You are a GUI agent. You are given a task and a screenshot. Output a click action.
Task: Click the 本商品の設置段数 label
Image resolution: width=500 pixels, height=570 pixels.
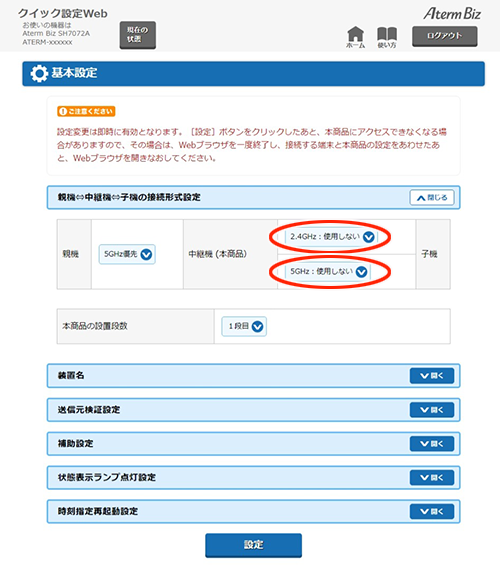tap(95, 326)
